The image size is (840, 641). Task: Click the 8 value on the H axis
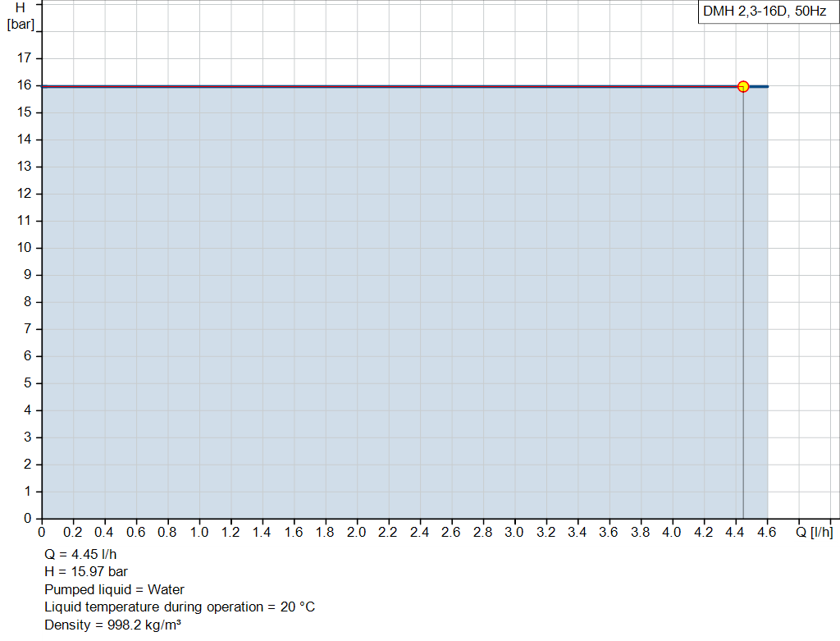pos(27,302)
